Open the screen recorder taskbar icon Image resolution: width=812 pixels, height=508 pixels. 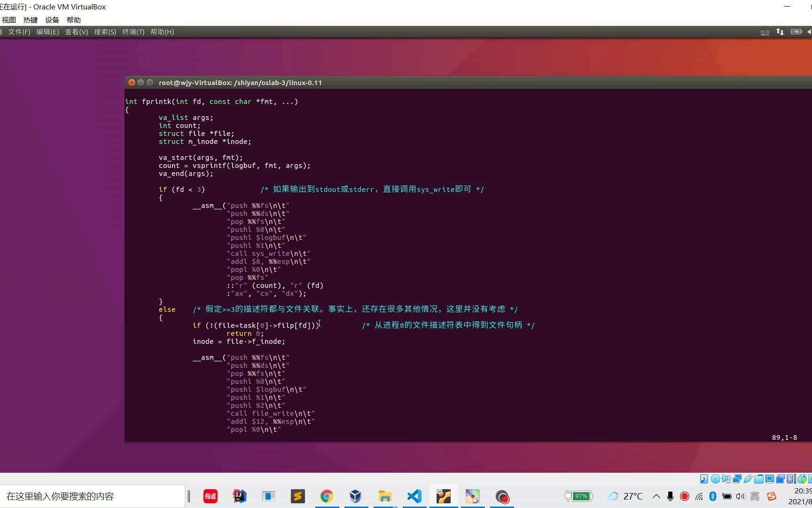502,496
